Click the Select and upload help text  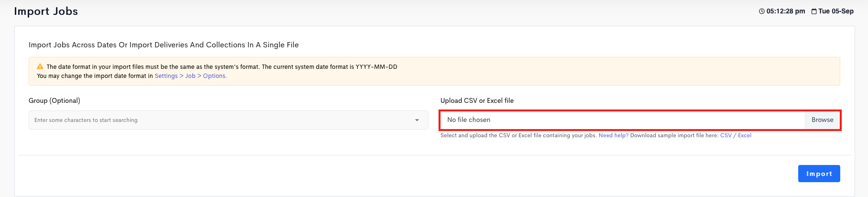coord(518,136)
